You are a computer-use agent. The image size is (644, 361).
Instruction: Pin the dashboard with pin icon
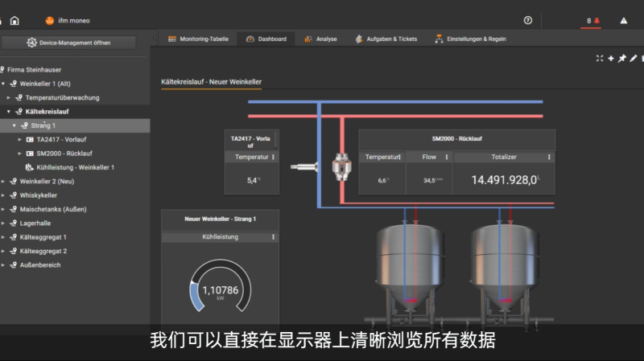(x=621, y=58)
